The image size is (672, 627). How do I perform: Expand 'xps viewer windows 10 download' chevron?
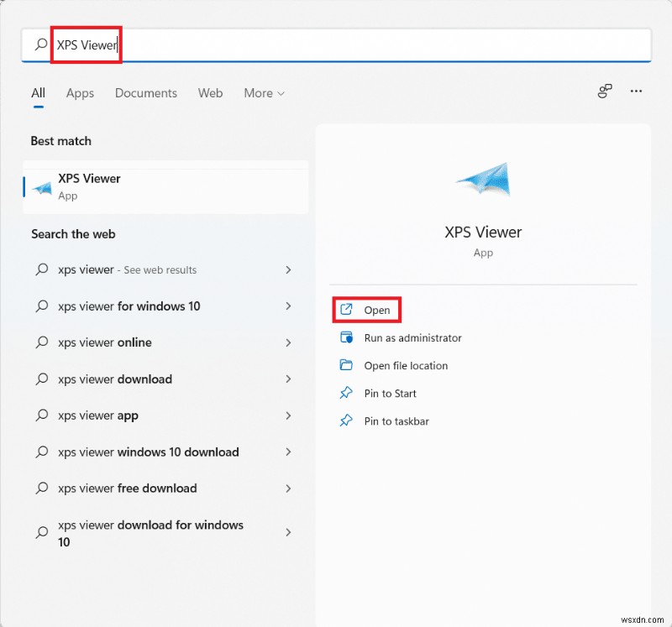288,452
